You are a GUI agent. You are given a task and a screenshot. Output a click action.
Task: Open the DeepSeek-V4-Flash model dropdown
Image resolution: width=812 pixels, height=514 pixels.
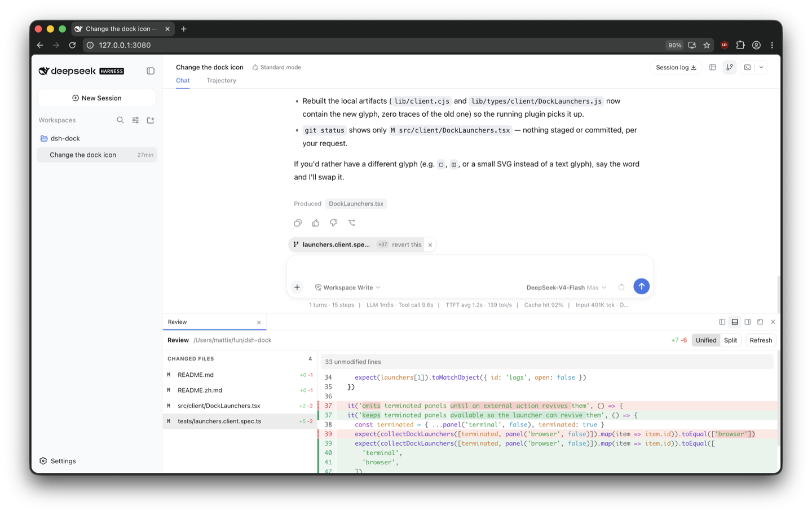coord(566,288)
